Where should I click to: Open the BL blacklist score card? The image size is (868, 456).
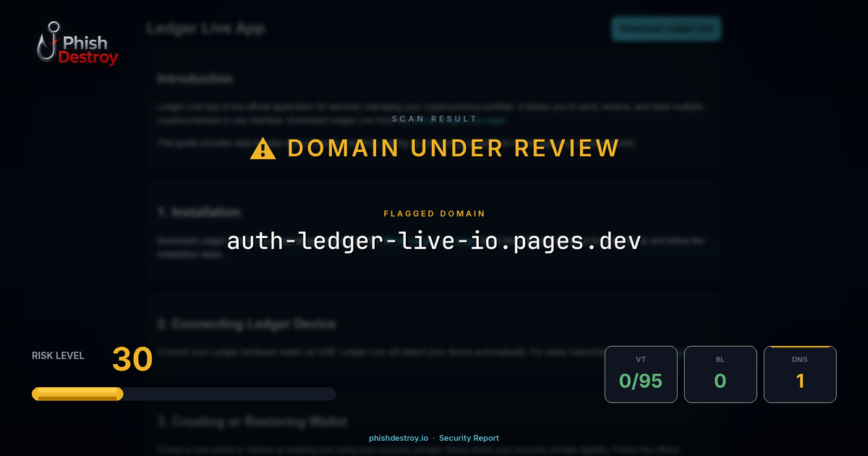tap(720, 373)
